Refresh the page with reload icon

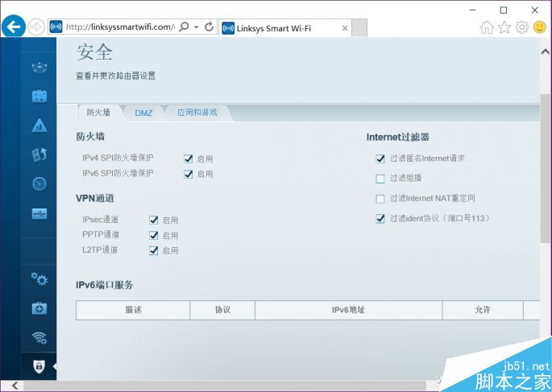coord(209,27)
